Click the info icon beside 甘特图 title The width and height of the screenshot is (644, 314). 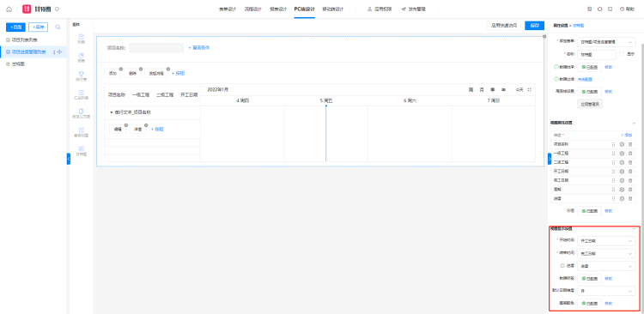click(x=57, y=9)
